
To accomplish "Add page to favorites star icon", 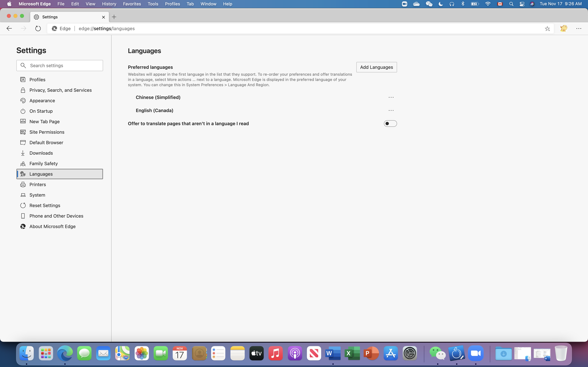I will pyautogui.click(x=547, y=29).
